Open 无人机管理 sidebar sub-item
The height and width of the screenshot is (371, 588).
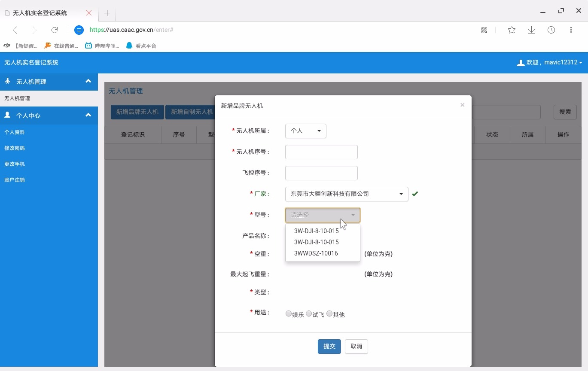pyautogui.click(x=49, y=98)
